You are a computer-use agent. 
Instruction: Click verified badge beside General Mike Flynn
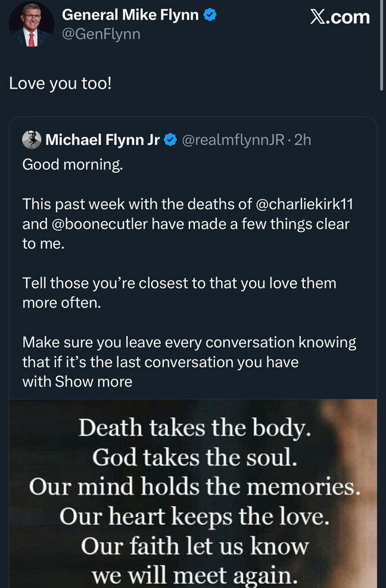pyautogui.click(x=210, y=15)
